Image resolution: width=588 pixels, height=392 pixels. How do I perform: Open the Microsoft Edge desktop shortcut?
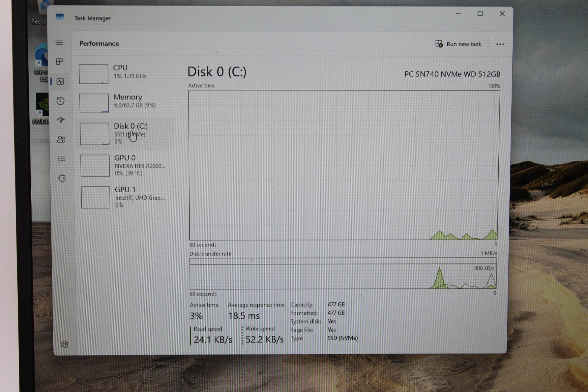41,63
